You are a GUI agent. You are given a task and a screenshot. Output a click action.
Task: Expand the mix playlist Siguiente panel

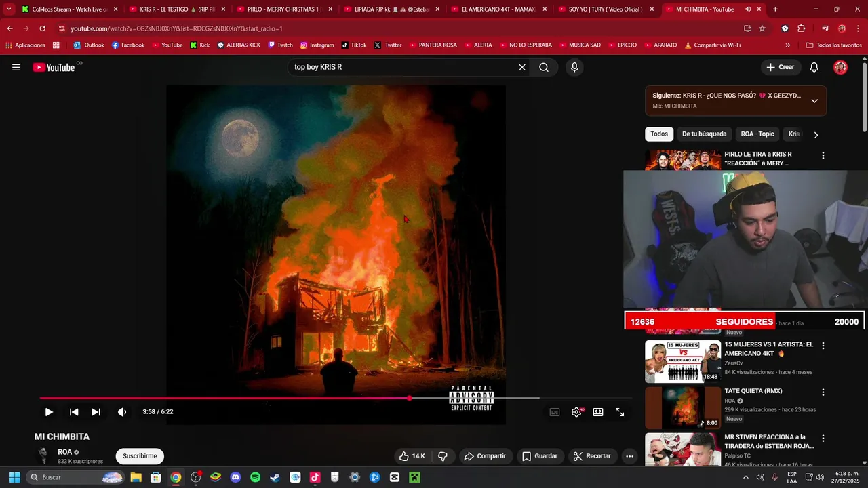(x=814, y=100)
